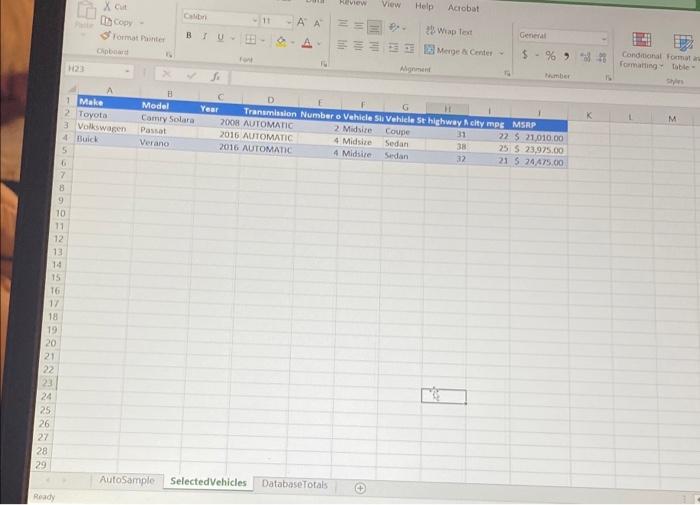This screenshot has width=700, height=505.
Task: Toggle Italic formatting
Action: pos(204,36)
